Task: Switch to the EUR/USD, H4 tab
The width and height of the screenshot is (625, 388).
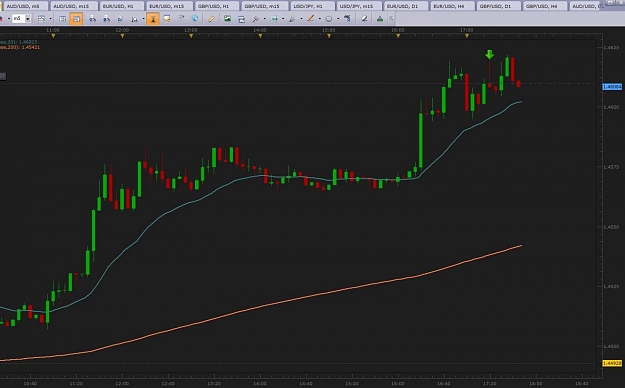Action: [452, 6]
